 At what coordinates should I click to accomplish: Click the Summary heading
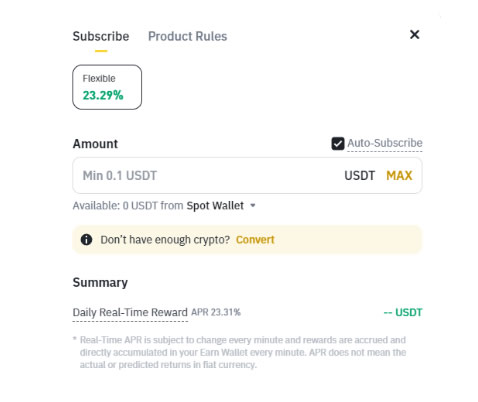100,283
